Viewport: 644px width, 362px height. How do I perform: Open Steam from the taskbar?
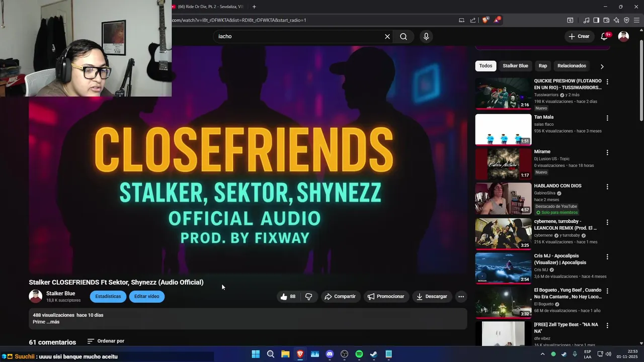click(x=374, y=354)
